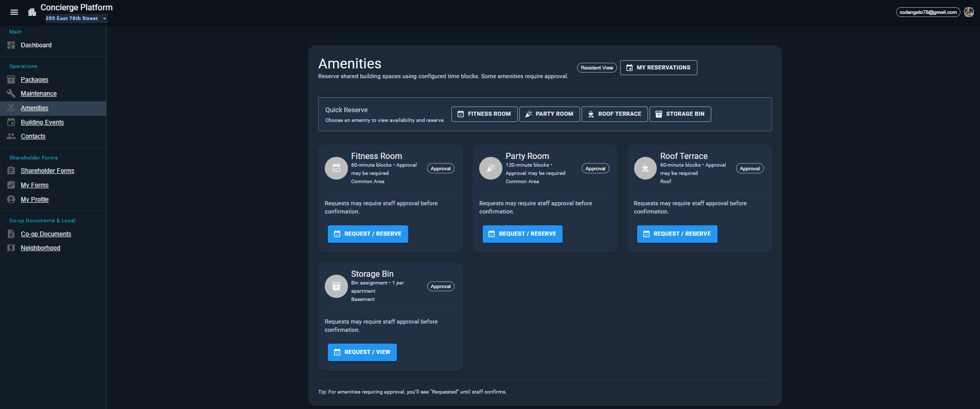The height and width of the screenshot is (409, 980).
Task: Select Amenities in sidebar
Action: (x=34, y=108)
